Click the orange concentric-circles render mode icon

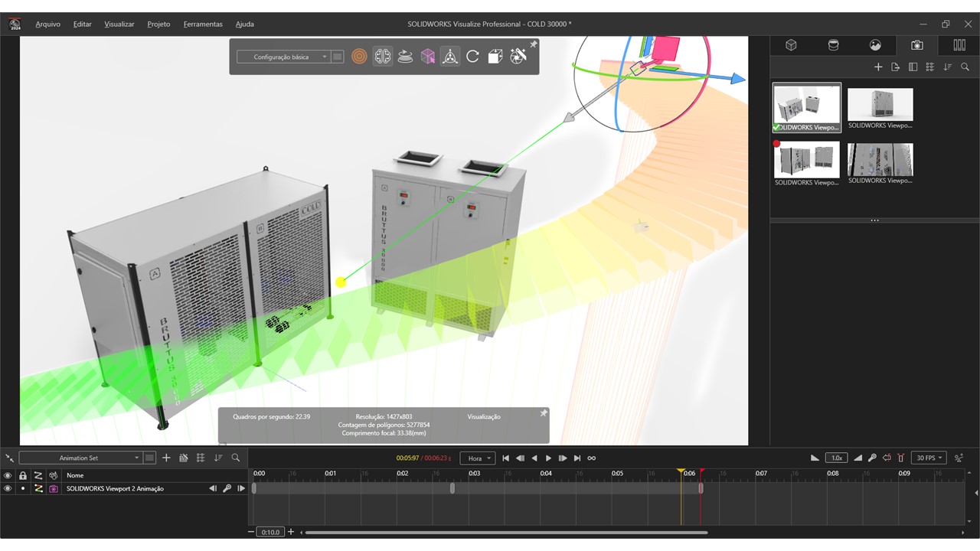359,57
